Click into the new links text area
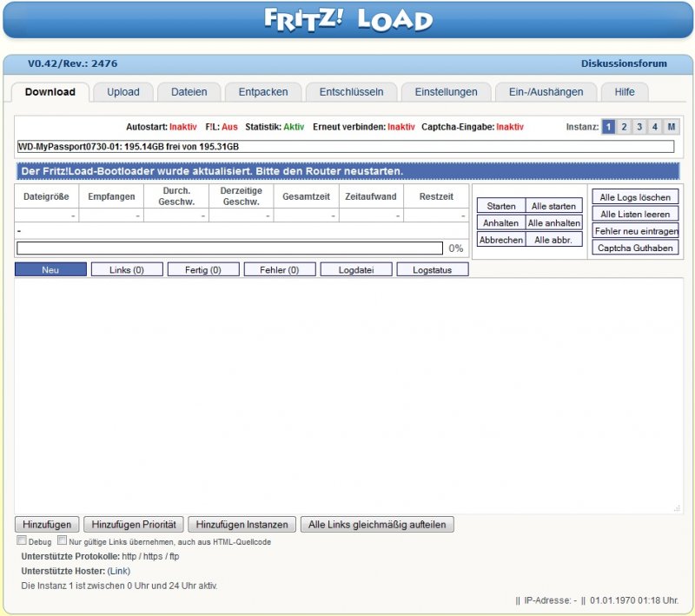Screen dimensions: 695x616 point(348,395)
